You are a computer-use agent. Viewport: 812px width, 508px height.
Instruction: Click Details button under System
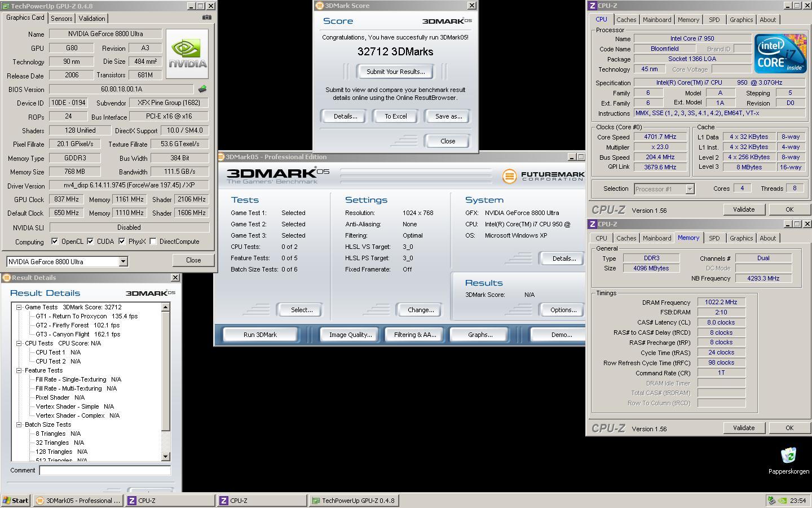coord(563,259)
